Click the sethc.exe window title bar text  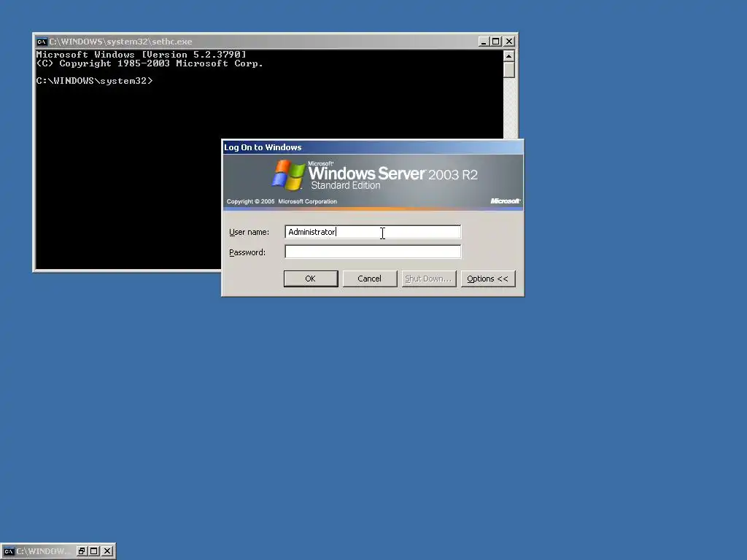coord(120,42)
